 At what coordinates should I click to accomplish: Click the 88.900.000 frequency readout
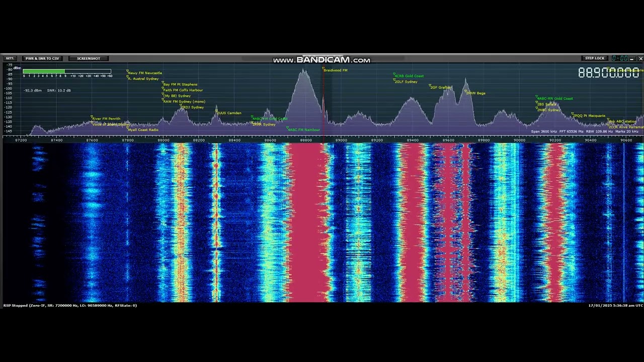coord(608,73)
